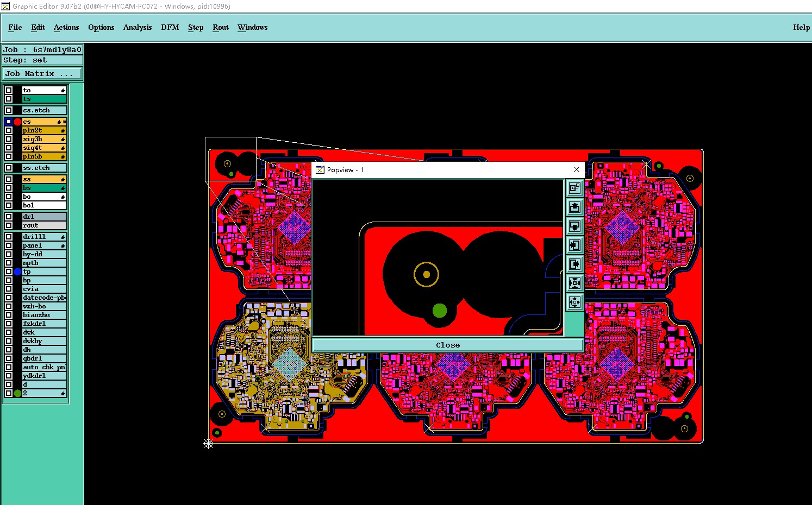
Task: Click the Popview pan left icon
Action: point(574,245)
